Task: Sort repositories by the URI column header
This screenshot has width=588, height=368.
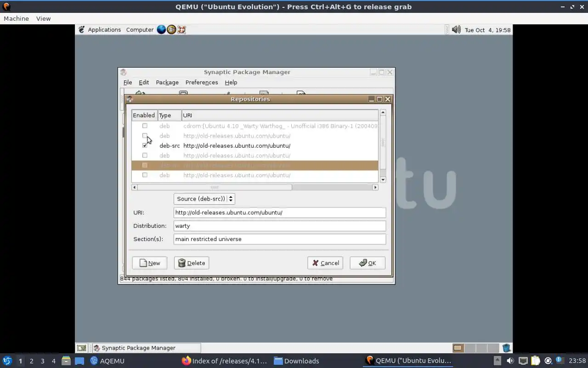Action: [x=280, y=115]
